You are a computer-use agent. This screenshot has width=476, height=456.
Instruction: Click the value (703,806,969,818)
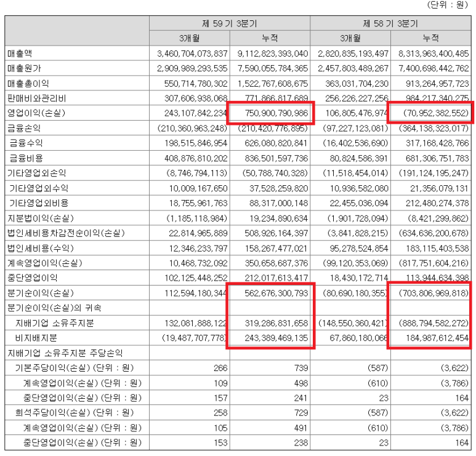coord(434,293)
